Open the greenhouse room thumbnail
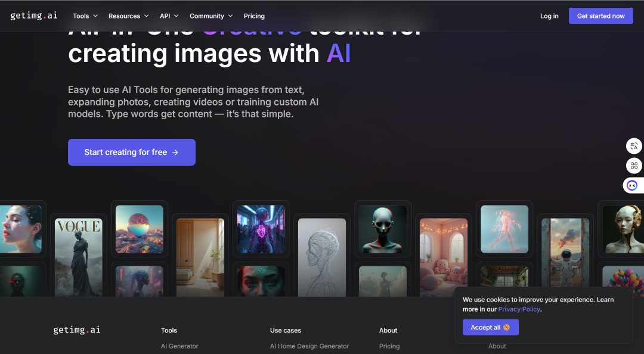 [504, 277]
